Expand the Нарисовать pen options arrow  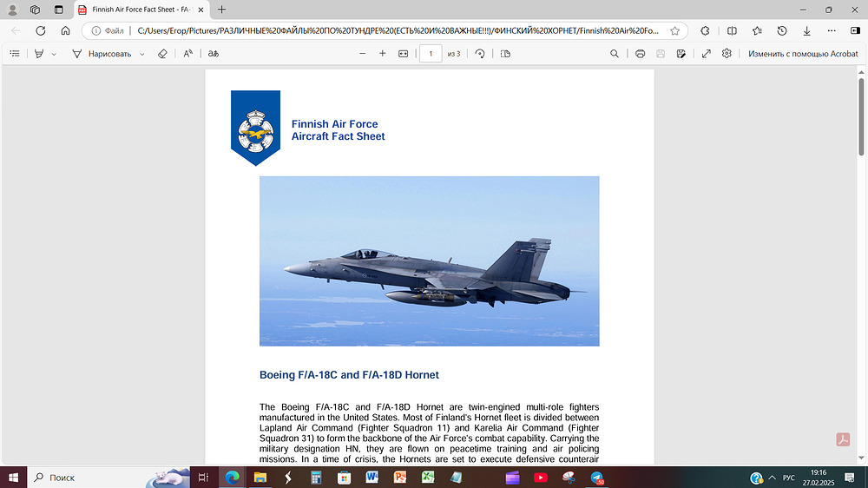pos(142,54)
